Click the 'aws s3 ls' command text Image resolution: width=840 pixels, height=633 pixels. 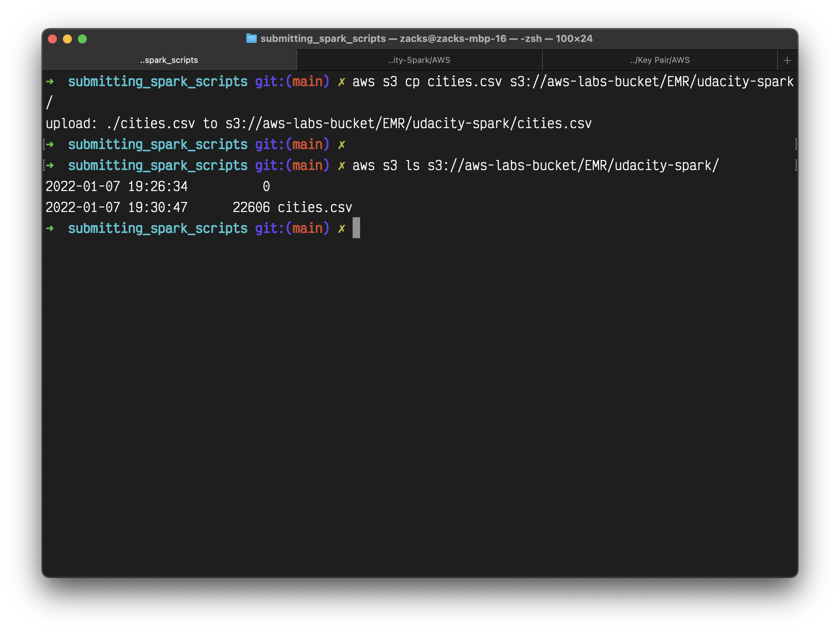386,166
